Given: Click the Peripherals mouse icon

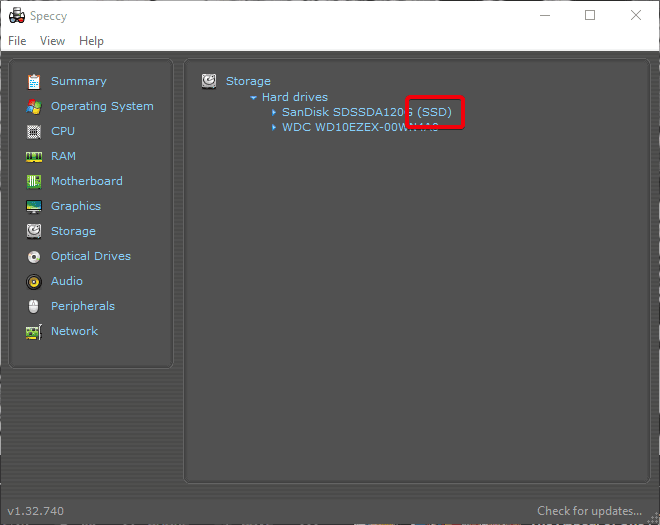Looking at the screenshot, I should (x=34, y=306).
